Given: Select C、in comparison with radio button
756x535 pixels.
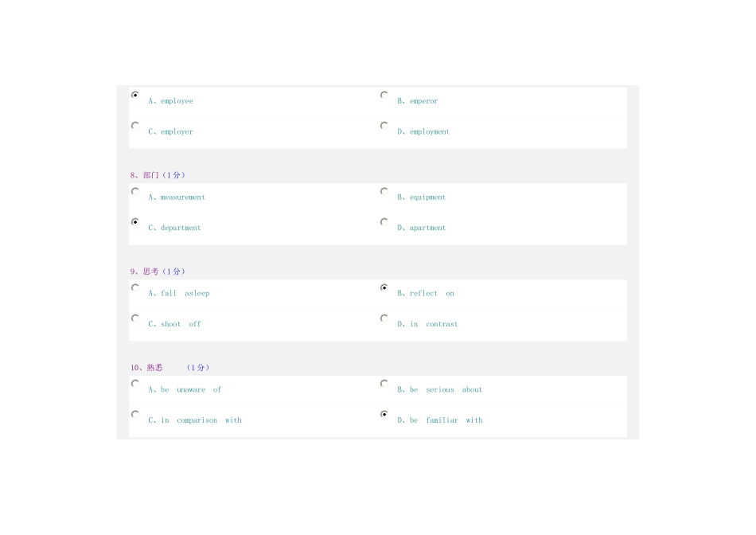Looking at the screenshot, I should [135, 414].
